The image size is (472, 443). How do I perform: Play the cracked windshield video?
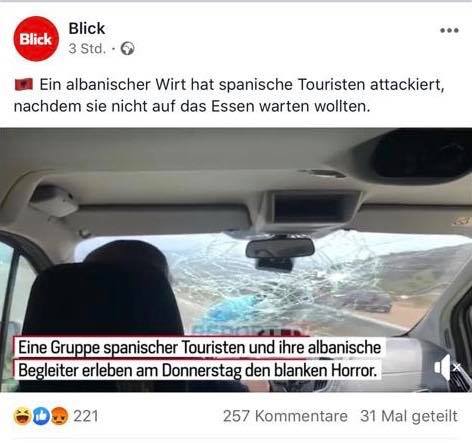click(236, 260)
